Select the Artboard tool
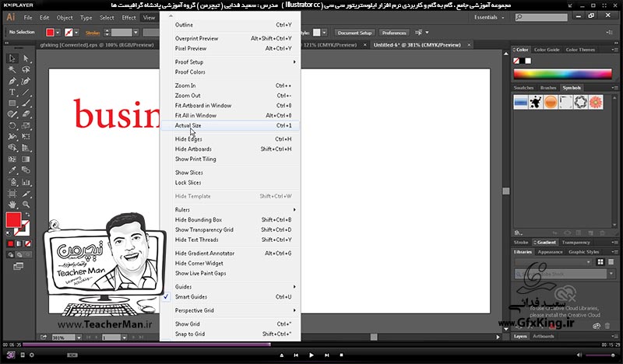Screen dimensions: 623x364 (x=12, y=194)
